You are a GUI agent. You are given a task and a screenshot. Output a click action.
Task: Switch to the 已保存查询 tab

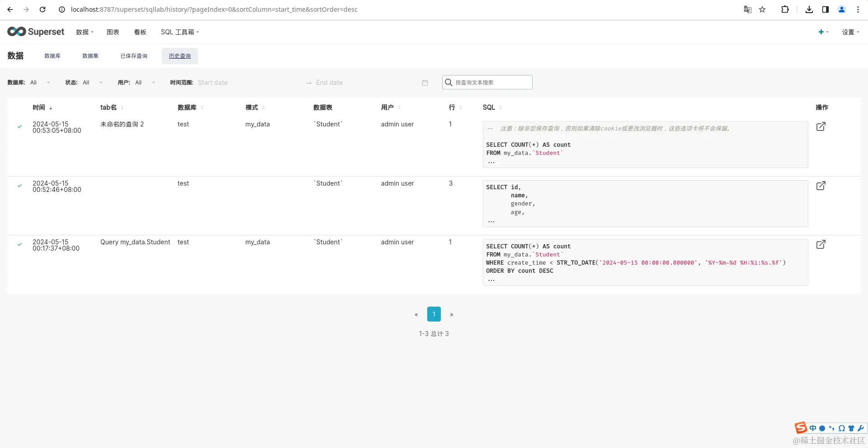point(134,56)
